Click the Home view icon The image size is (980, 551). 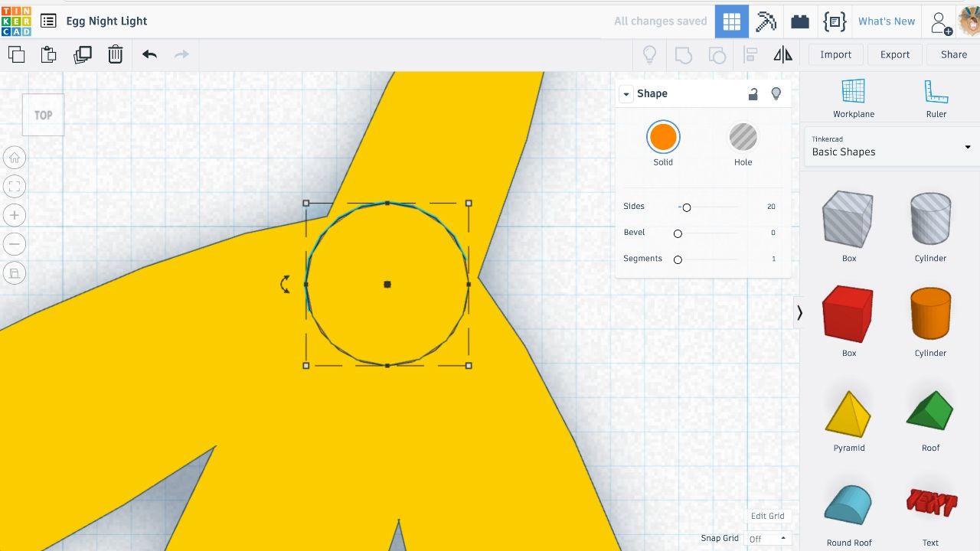tap(14, 158)
